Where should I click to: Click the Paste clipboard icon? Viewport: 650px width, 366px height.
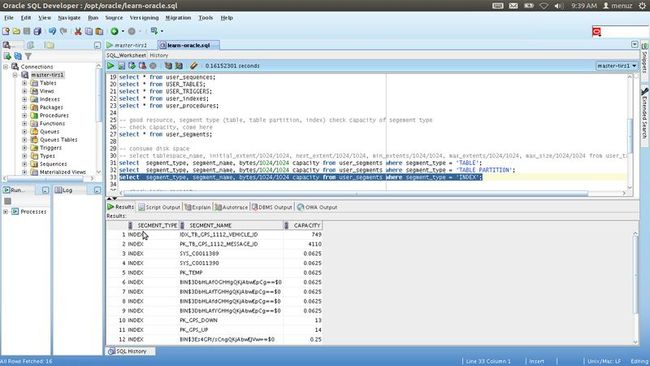click(x=99, y=31)
